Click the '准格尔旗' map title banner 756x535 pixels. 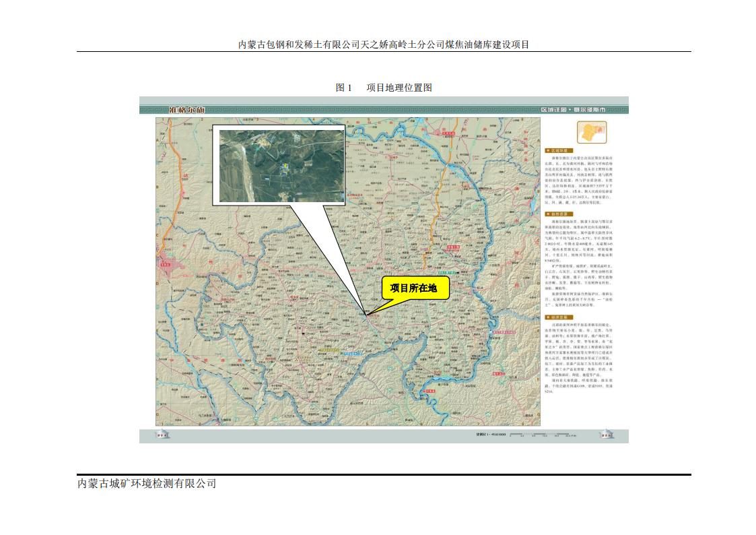pyautogui.click(x=186, y=110)
